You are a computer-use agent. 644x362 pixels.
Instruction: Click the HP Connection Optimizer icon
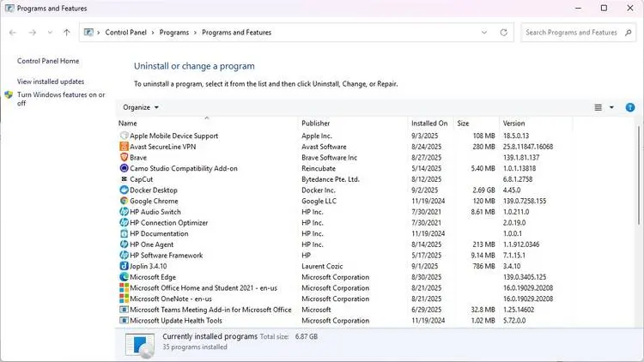click(x=124, y=222)
